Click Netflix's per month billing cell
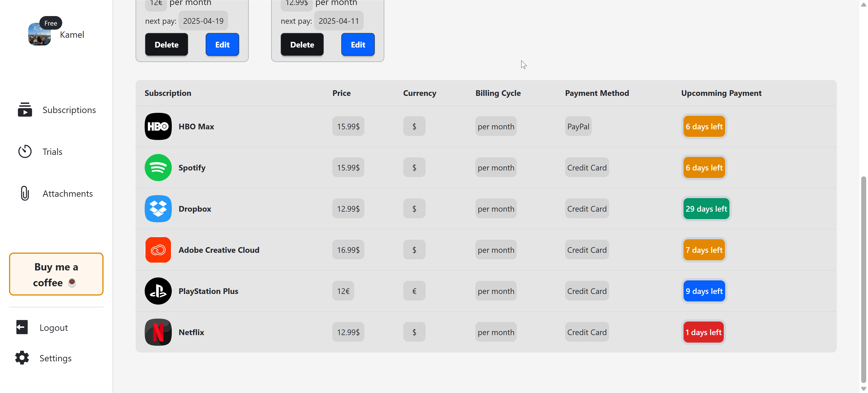This screenshot has height=393, width=868. tap(496, 332)
